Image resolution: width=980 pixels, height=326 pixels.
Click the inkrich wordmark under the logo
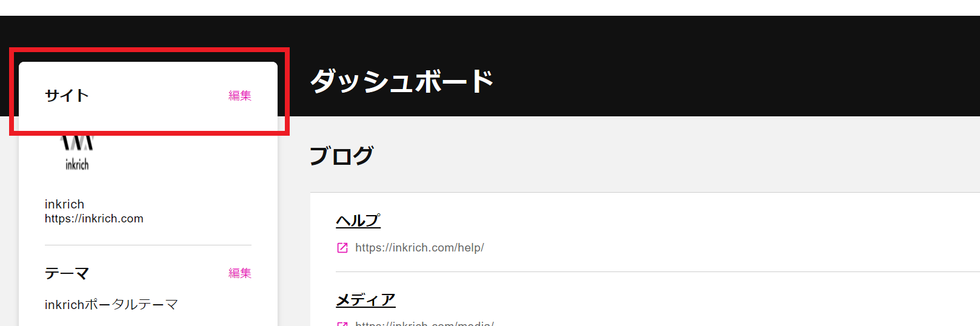77,164
